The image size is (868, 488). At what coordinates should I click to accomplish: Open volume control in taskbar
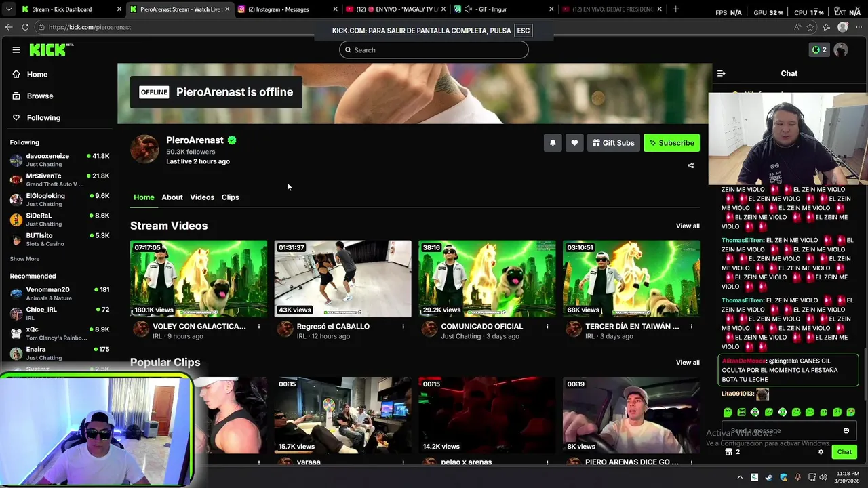coord(824,477)
